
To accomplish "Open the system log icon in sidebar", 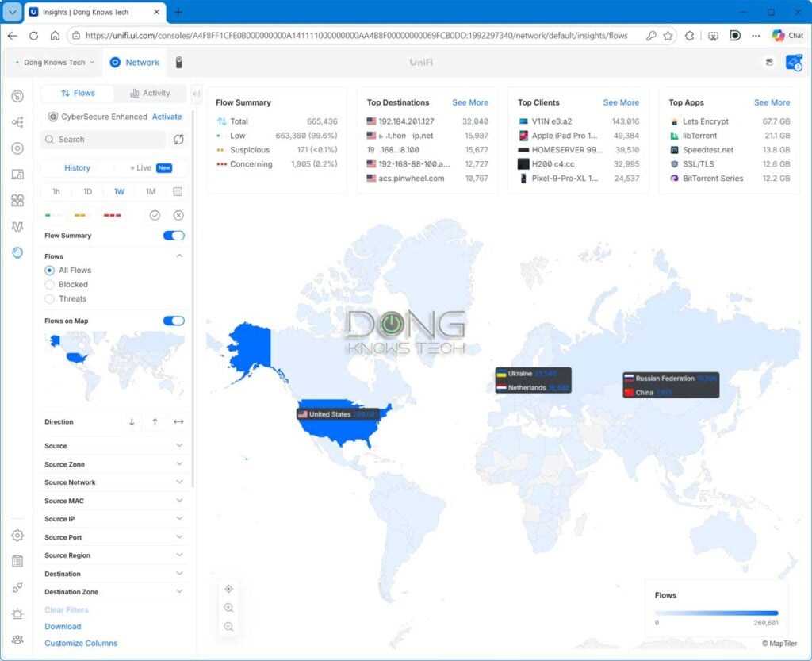I will [x=17, y=561].
